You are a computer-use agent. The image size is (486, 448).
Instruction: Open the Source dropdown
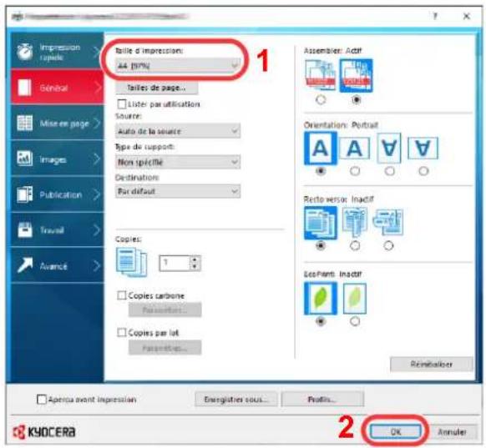[178, 131]
